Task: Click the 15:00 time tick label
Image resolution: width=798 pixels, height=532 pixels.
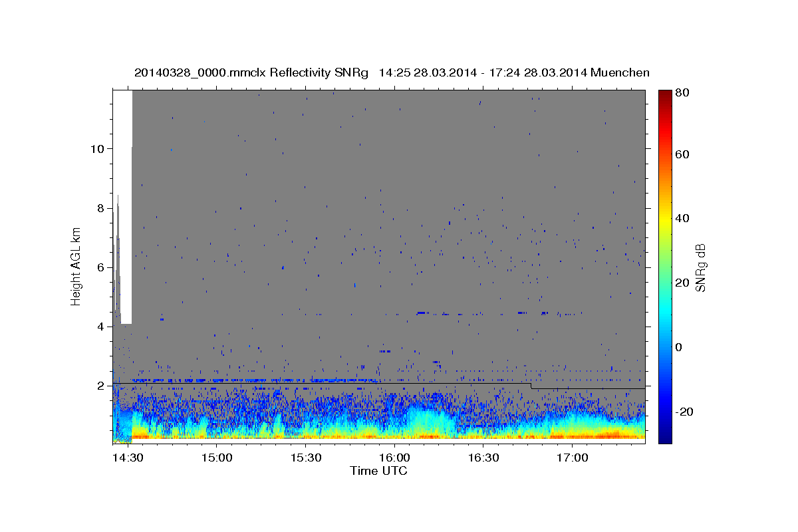Action: [216, 458]
